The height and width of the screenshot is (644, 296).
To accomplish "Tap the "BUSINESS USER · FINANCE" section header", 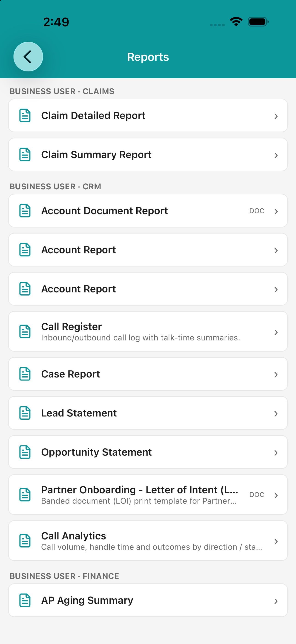I will (x=64, y=576).
